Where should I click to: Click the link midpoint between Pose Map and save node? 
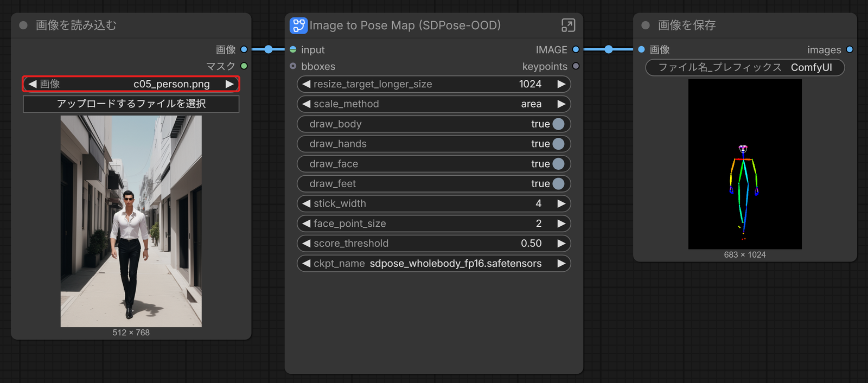point(609,49)
